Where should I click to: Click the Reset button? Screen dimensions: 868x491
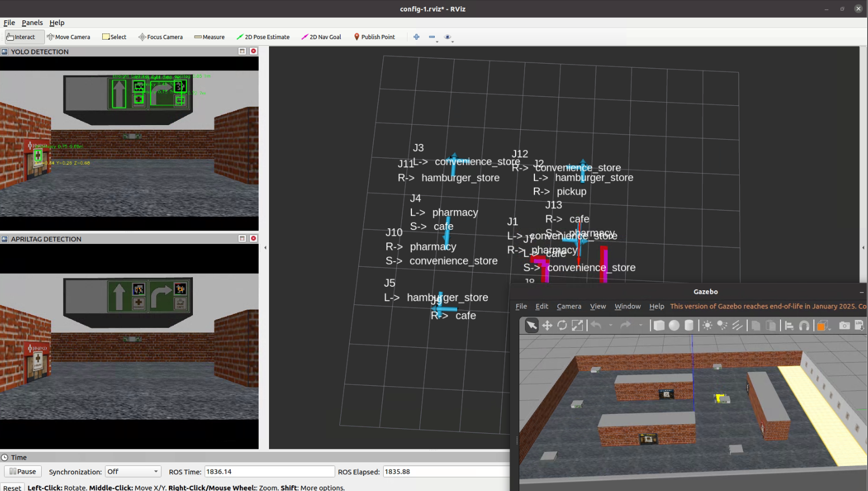click(13, 488)
